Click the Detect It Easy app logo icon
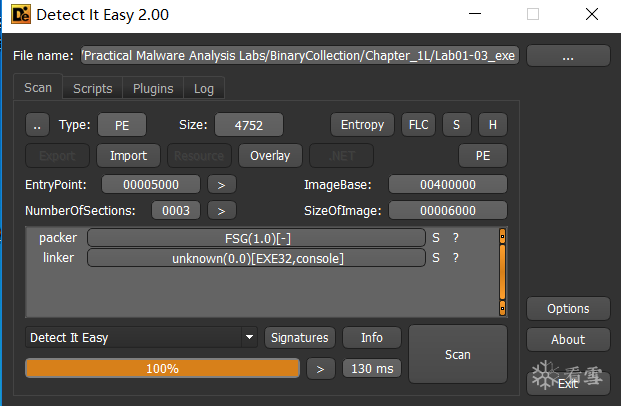The height and width of the screenshot is (406, 621). (21, 14)
